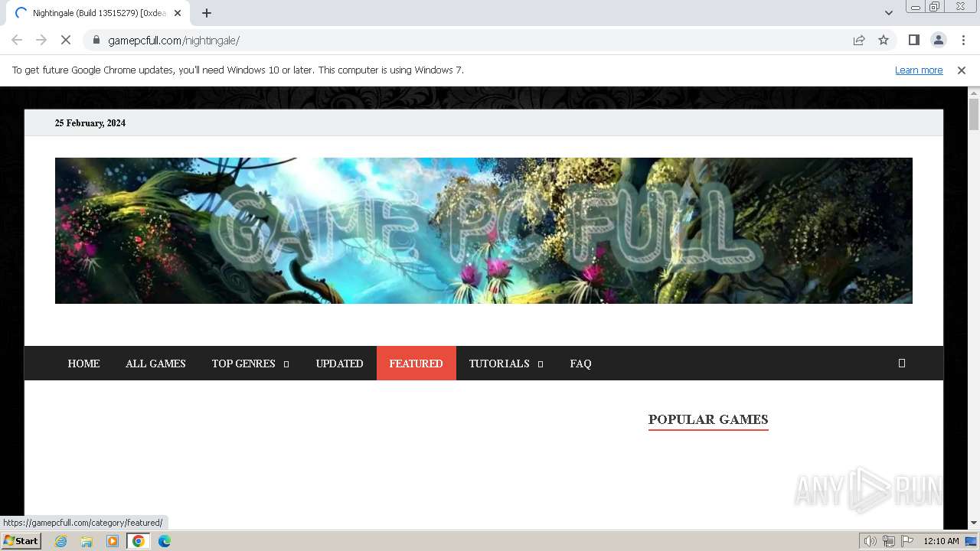This screenshot has height=551, width=980.
Task: Open Chrome profile menu
Action: coord(938,40)
